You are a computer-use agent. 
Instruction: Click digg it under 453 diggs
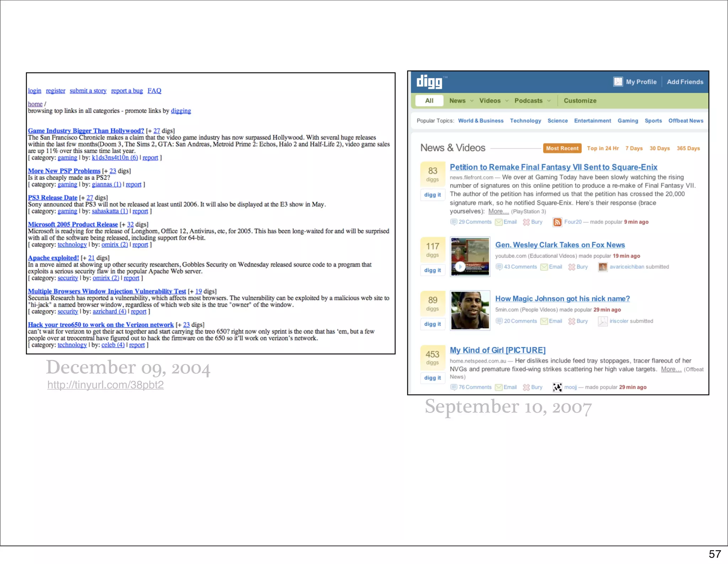[x=433, y=378]
